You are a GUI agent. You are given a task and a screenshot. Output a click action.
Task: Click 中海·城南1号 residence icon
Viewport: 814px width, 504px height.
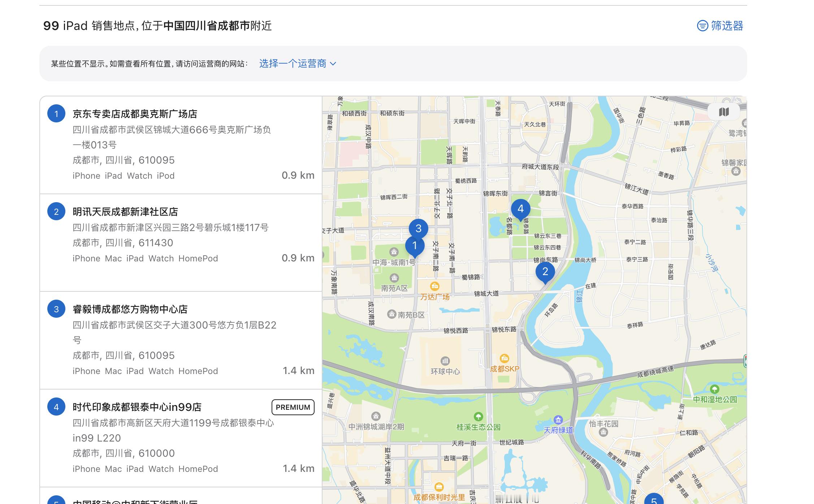(394, 252)
